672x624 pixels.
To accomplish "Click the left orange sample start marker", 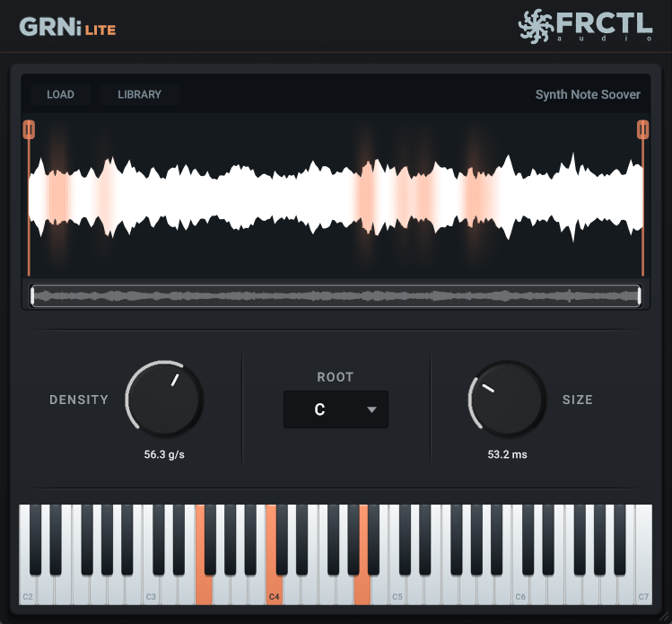I will [x=29, y=130].
